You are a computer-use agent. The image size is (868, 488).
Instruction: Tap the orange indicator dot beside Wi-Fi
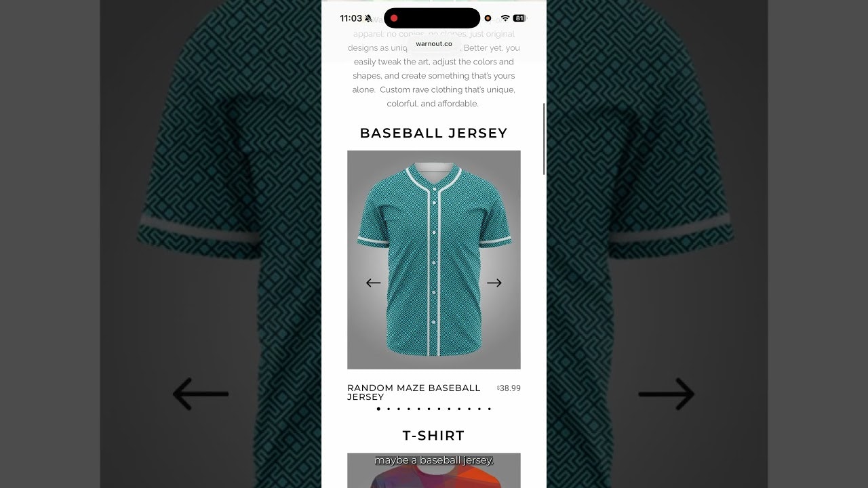(488, 18)
